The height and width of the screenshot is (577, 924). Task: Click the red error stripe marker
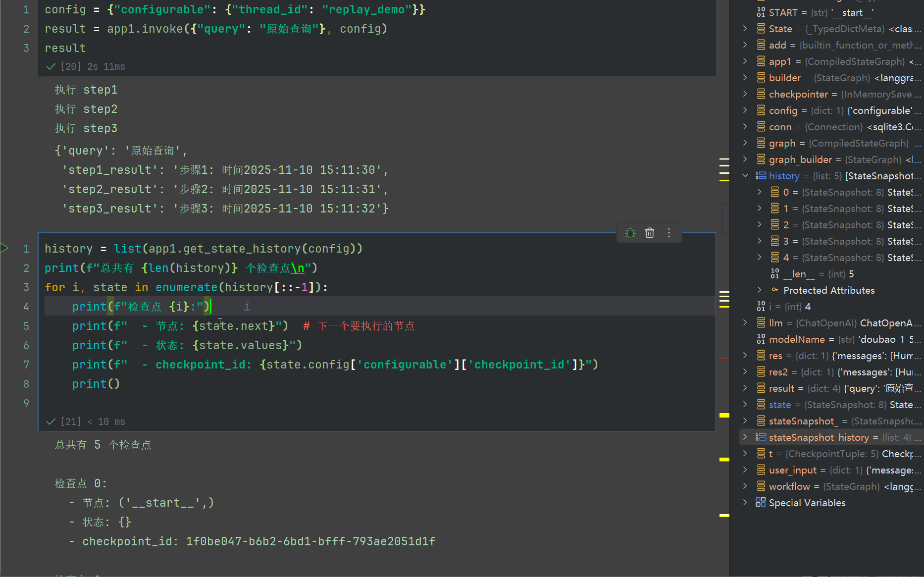724,358
